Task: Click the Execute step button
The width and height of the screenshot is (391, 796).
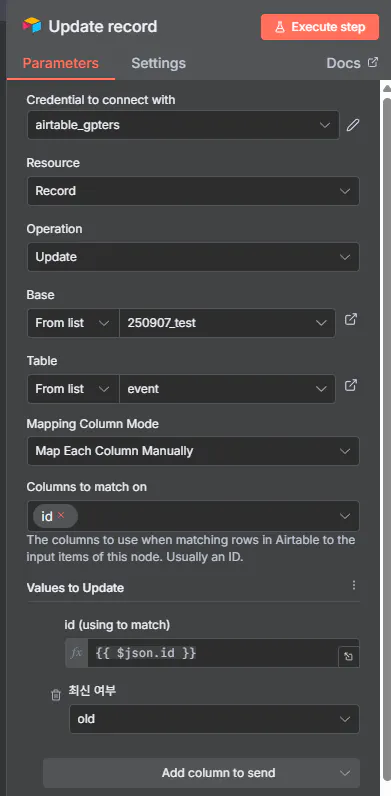Action: [320, 27]
